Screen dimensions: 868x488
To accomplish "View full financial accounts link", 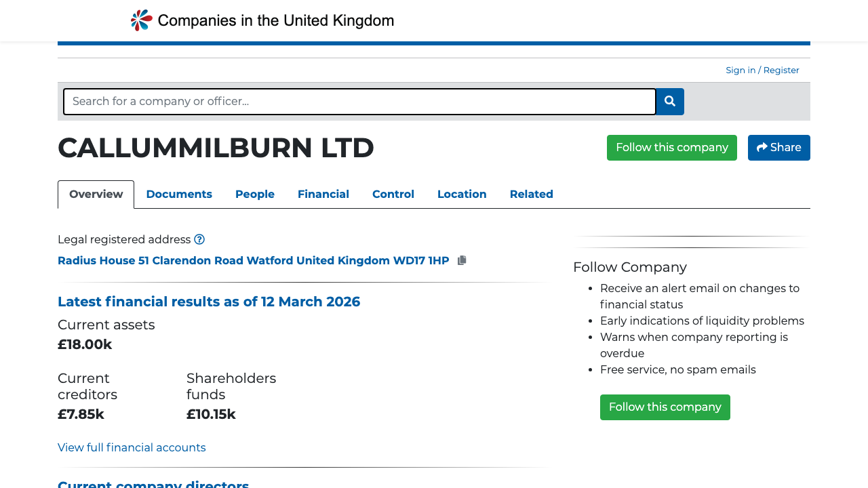I will 132,447.
